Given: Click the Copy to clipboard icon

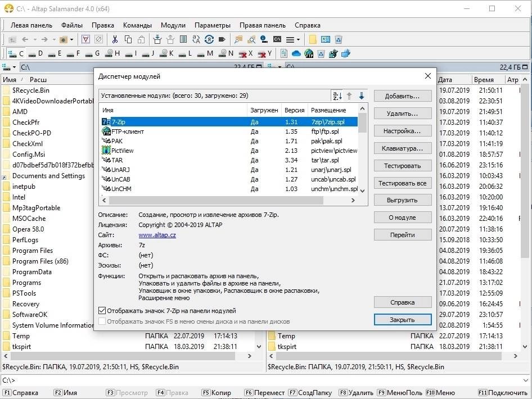Looking at the screenshot, I should pyautogui.click(x=128, y=40).
